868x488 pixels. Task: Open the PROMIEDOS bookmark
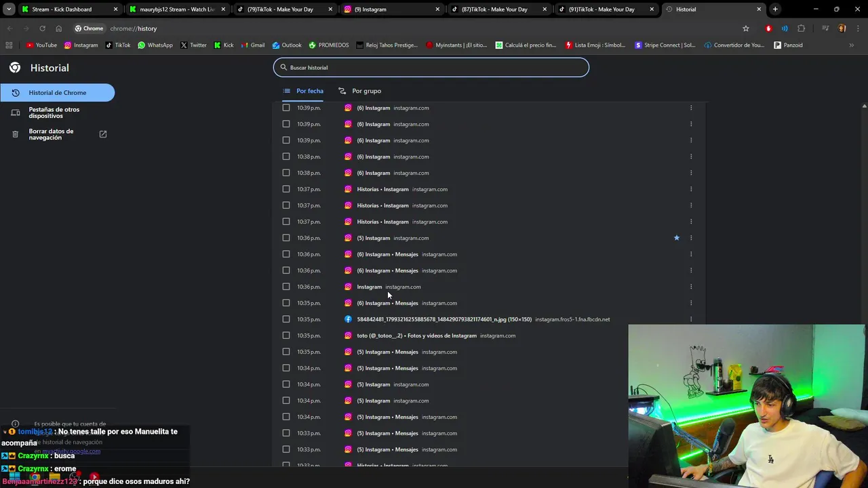click(328, 45)
